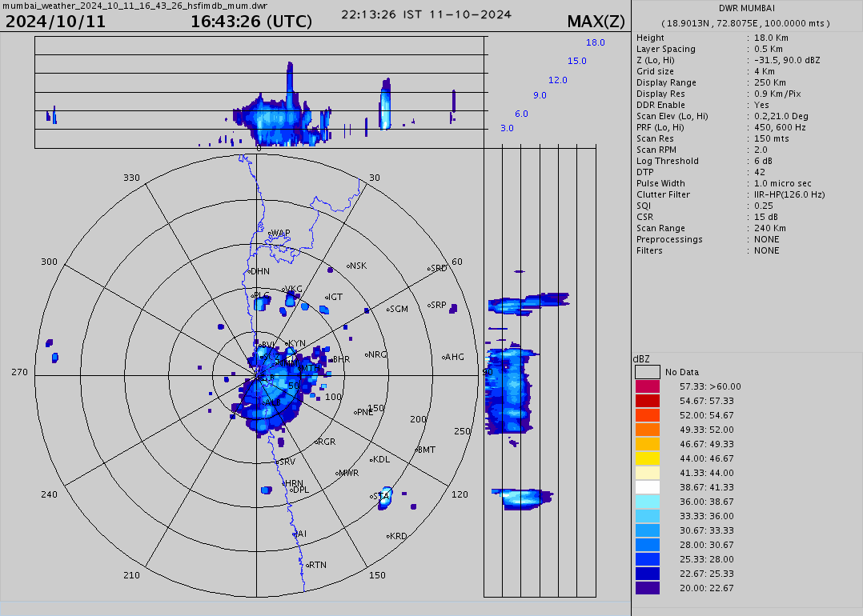Click the white 38.67: 41.33 swatch
Screen dimensions: 863x616
pyautogui.click(x=647, y=487)
